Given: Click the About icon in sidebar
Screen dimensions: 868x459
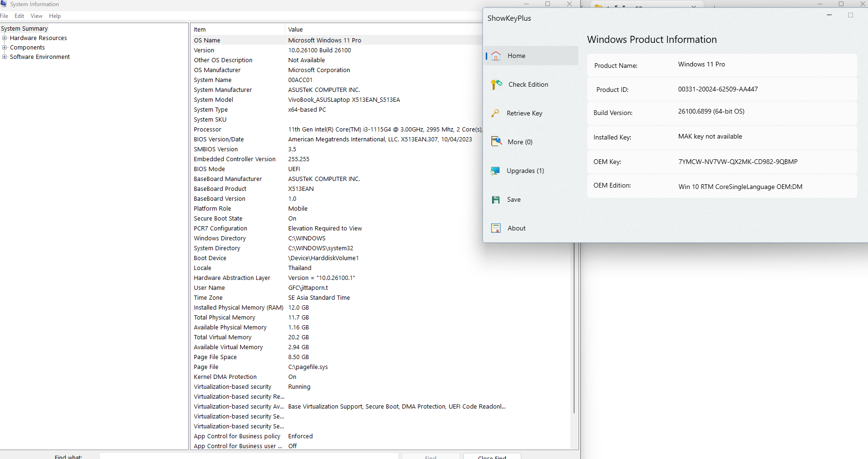Looking at the screenshot, I should pyautogui.click(x=496, y=228).
